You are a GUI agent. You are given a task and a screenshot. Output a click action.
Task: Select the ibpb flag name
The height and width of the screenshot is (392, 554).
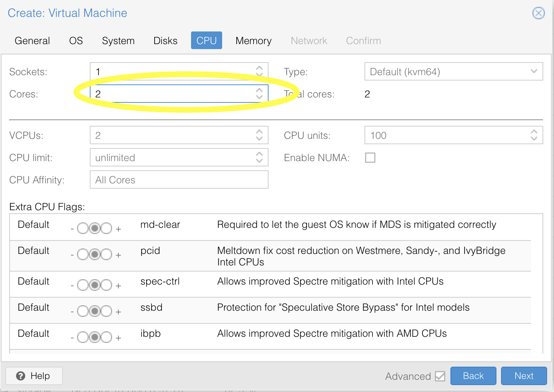click(150, 334)
